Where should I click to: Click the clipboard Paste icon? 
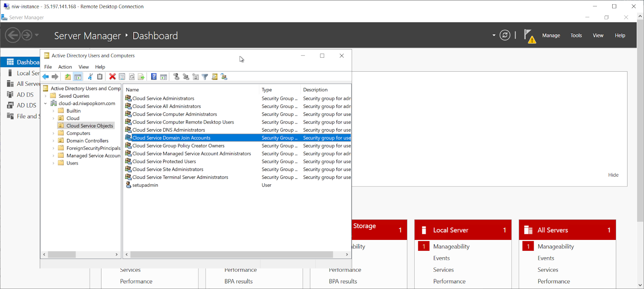point(100,76)
